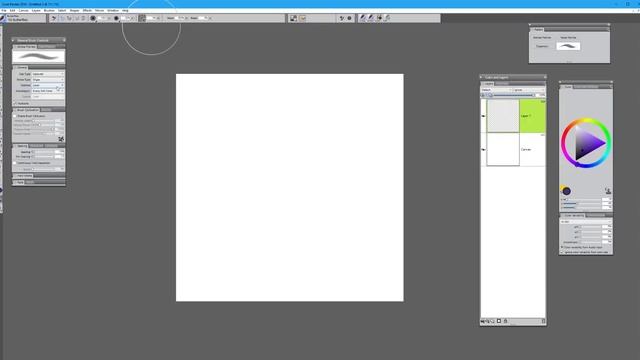This screenshot has height=360, width=640.
Task: Hide Layer 1 with its eye icon
Action: pyautogui.click(x=483, y=116)
